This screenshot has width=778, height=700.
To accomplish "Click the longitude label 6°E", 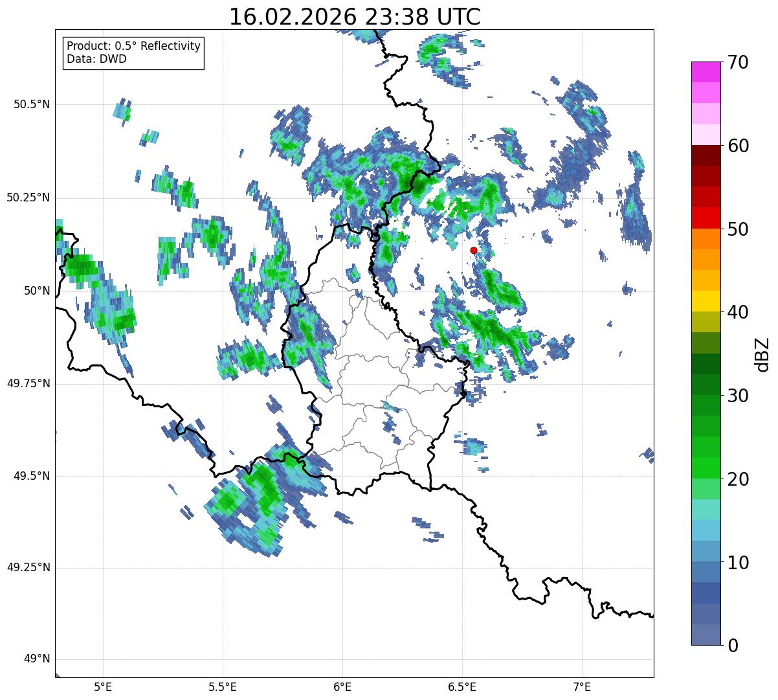I will (x=342, y=686).
